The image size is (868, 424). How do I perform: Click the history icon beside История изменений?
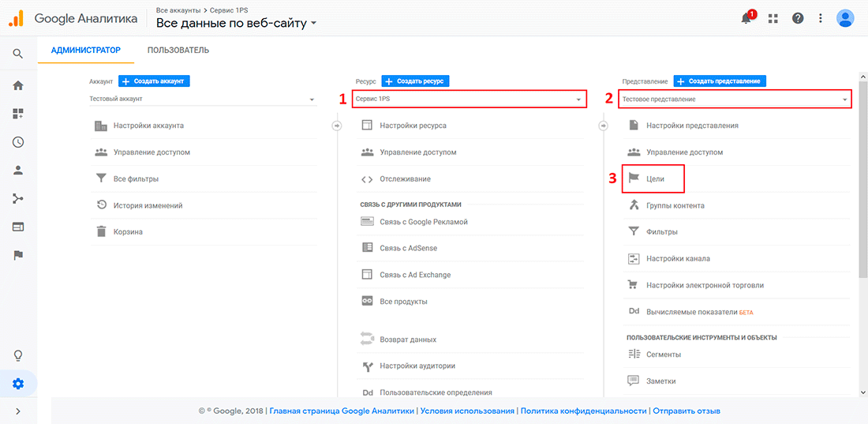pyautogui.click(x=101, y=205)
